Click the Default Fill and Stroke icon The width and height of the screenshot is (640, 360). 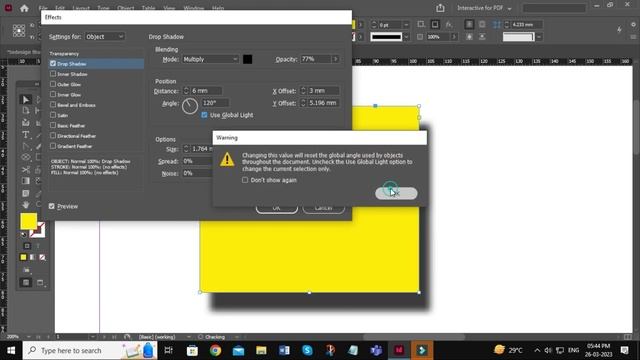(24, 235)
